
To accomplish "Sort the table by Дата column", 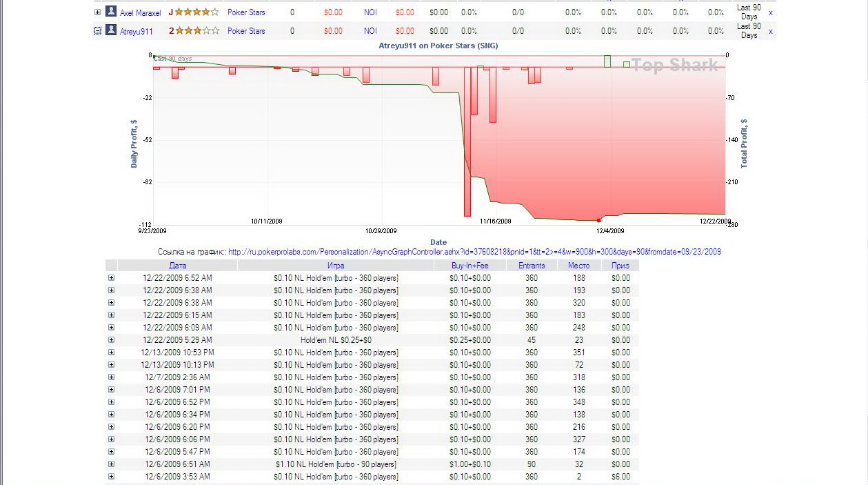I will click(x=177, y=266).
